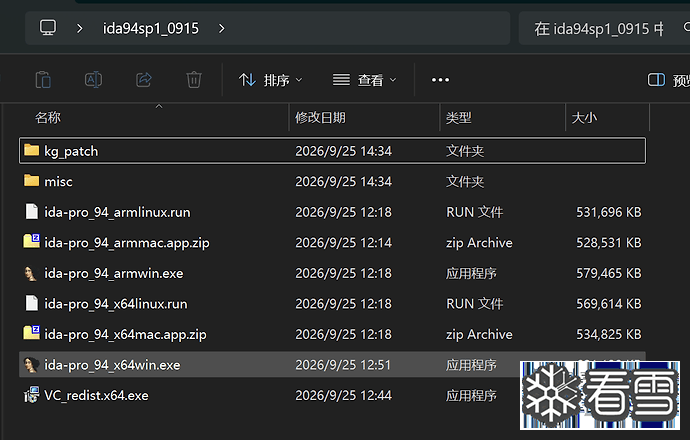The width and height of the screenshot is (690, 440).
Task: Focus the search box for ida94sp1_0915
Action: coord(604,29)
